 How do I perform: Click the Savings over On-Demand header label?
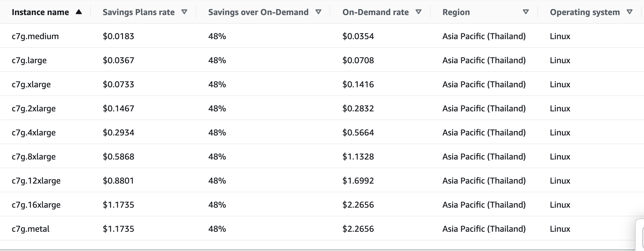coord(258,12)
